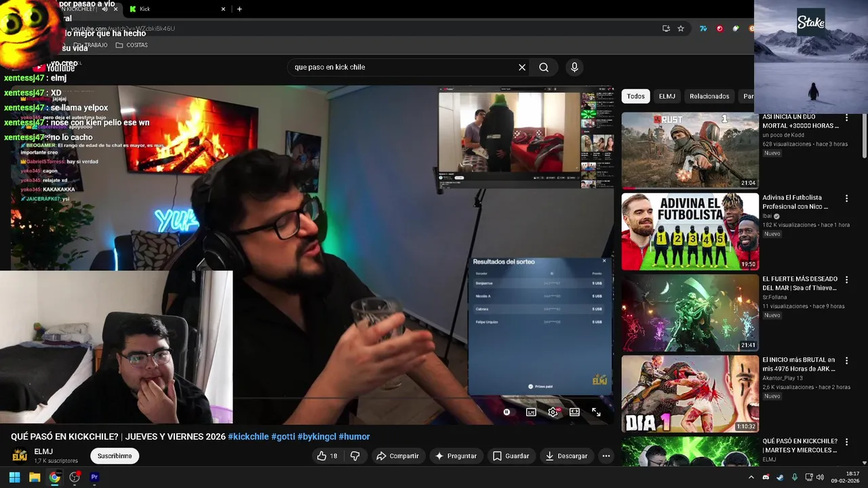Open File Explorer from taskbar

35,477
